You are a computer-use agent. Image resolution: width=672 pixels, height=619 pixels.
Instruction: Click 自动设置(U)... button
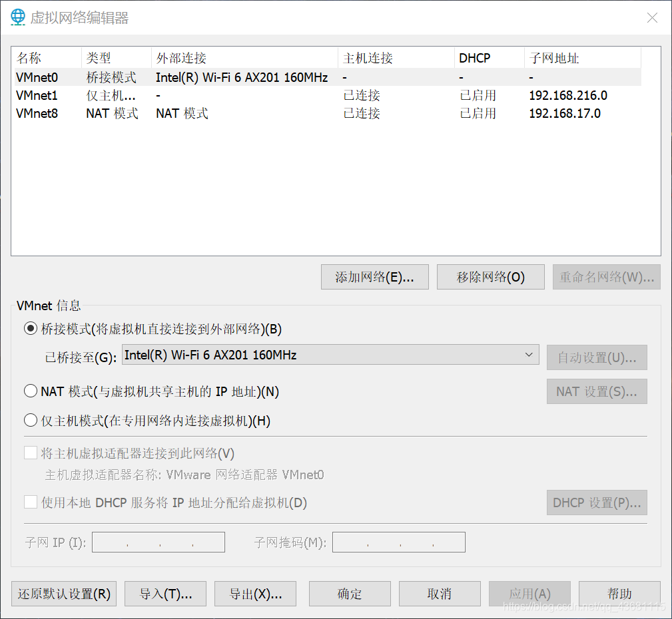click(x=597, y=357)
